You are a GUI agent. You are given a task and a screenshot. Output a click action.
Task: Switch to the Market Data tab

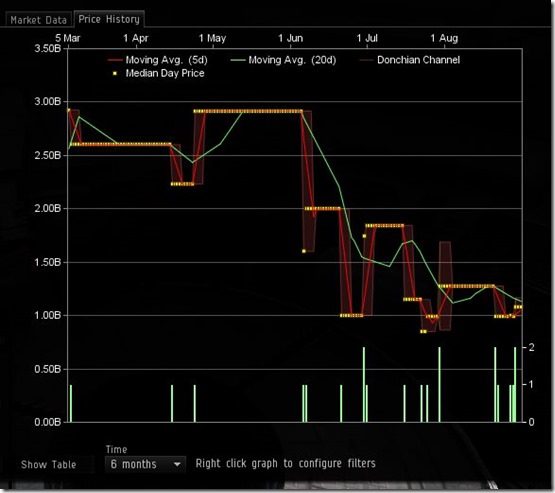click(x=38, y=20)
